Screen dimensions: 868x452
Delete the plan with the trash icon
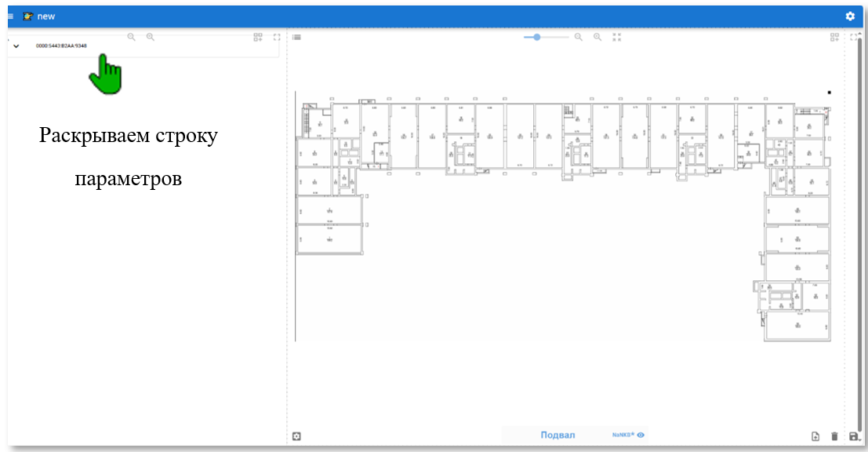coord(834,436)
